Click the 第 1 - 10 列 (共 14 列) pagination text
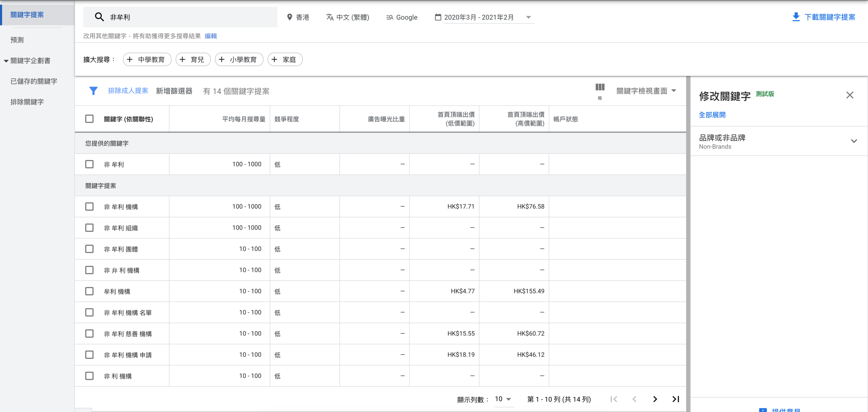 [x=559, y=400]
